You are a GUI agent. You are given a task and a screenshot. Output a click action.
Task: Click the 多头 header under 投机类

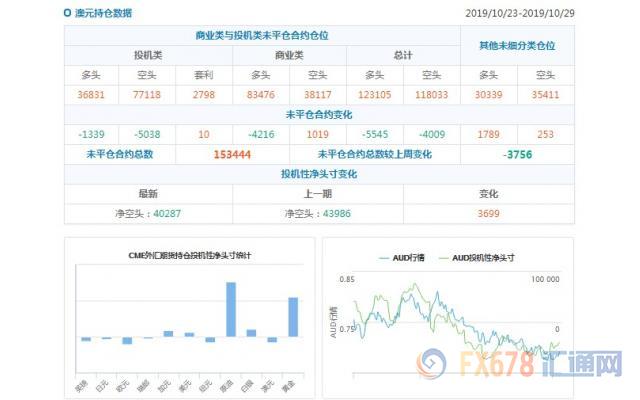pos(91,75)
